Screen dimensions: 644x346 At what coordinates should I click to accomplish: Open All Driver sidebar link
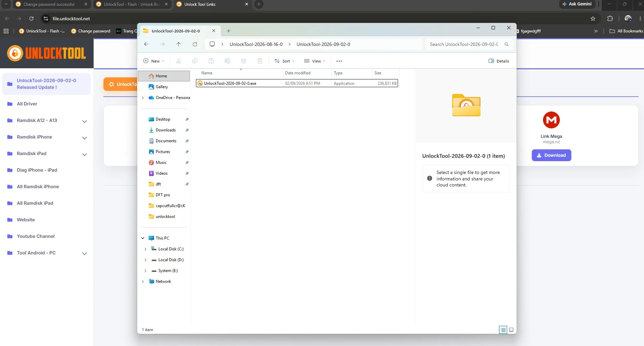coord(27,104)
